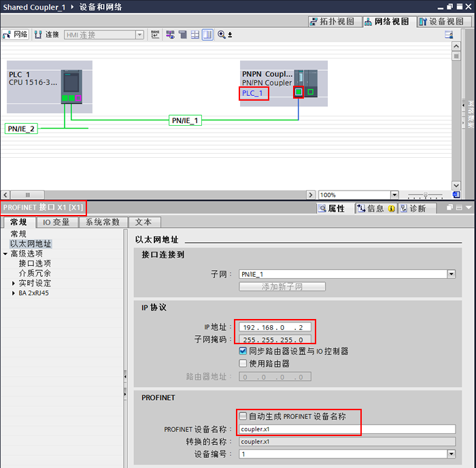The width and height of the screenshot is (476, 468).
Task: Open the zoom options arrow in toolbar
Action: tap(230, 35)
